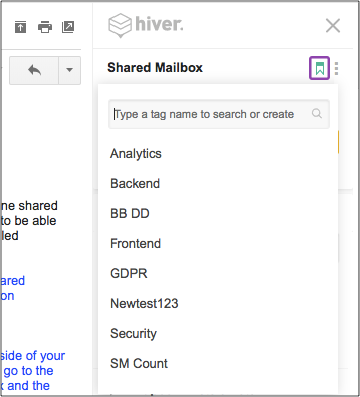The height and width of the screenshot is (397, 360).
Task: Click the archive/upload icon in email toolbar
Action: (20, 27)
